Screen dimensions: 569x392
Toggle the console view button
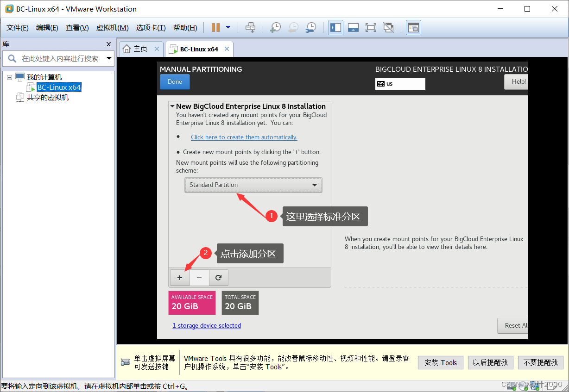tap(413, 27)
